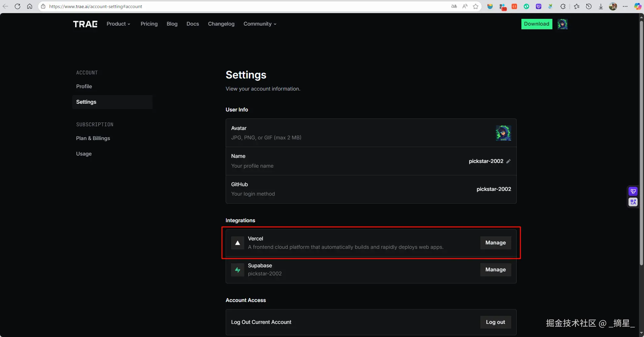Open the green circular arrows extension icon
The image size is (644, 337).
tap(526, 6)
